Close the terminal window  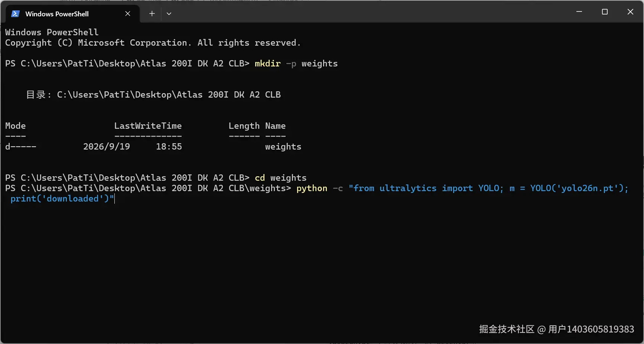630,12
